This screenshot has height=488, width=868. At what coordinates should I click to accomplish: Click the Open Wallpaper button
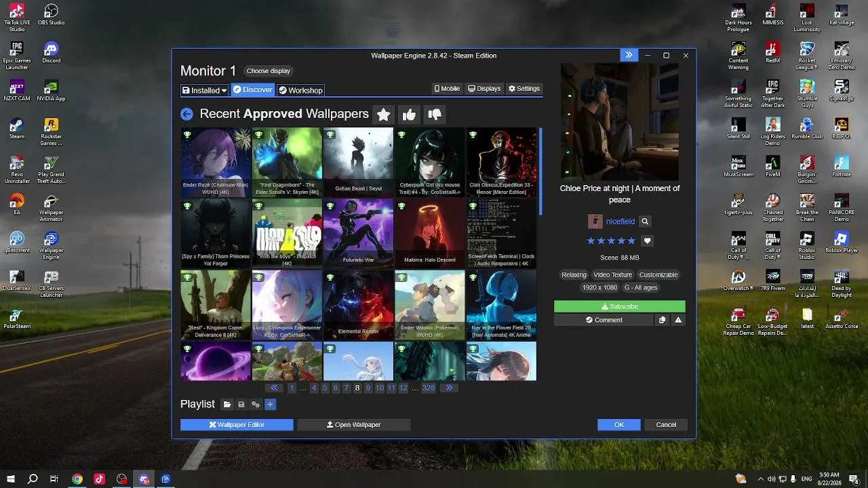coord(354,425)
